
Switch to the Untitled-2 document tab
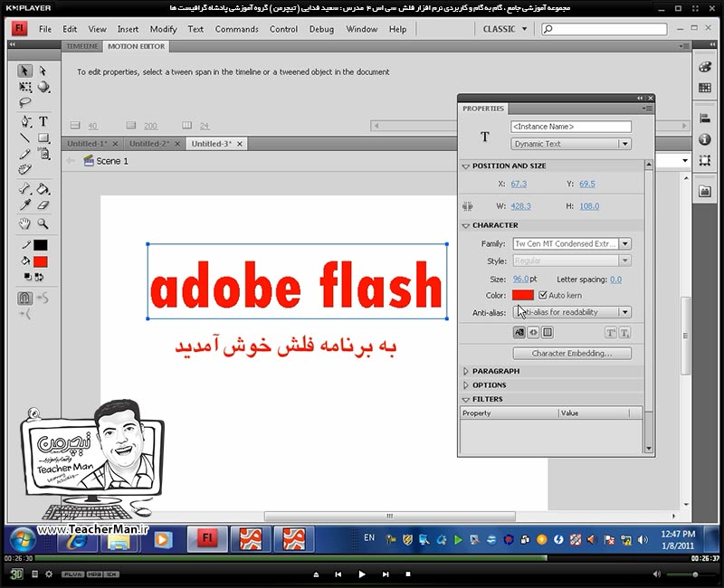coord(149,144)
